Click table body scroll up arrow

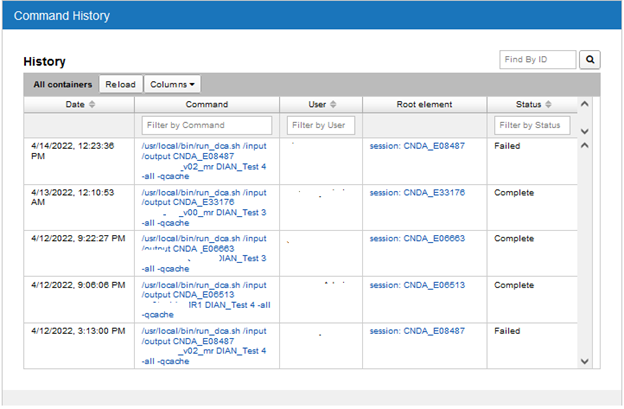[x=584, y=145]
